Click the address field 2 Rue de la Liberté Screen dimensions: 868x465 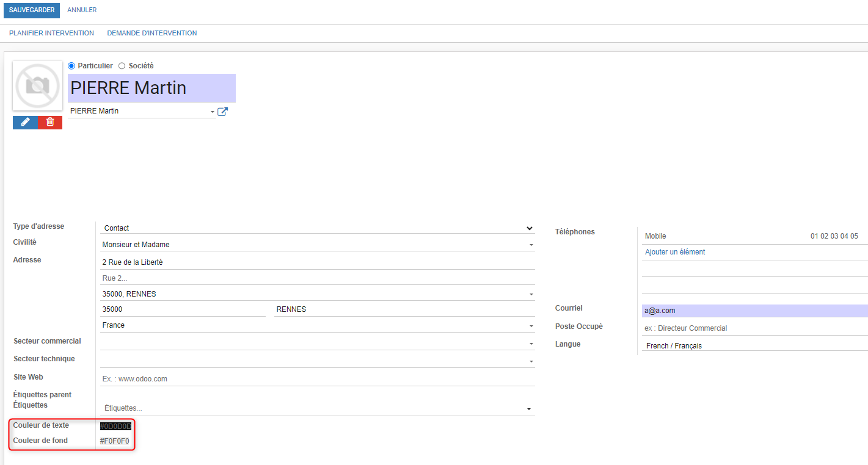[318, 262]
